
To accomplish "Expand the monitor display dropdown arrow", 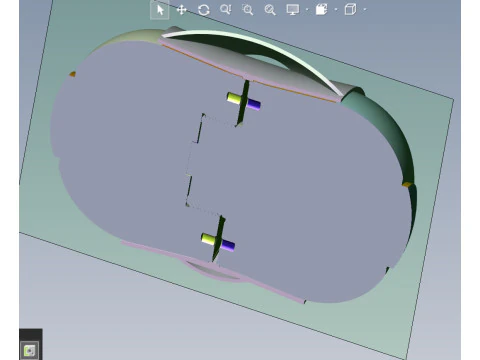I will point(307,10).
